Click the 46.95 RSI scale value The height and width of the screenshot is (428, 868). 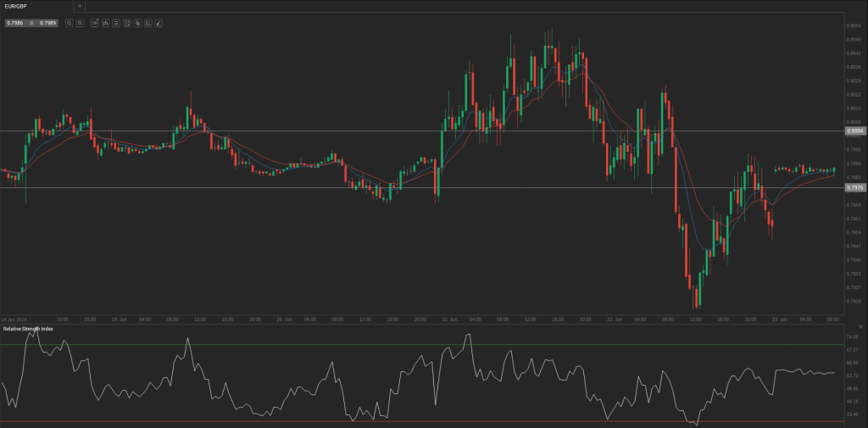click(x=854, y=388)
